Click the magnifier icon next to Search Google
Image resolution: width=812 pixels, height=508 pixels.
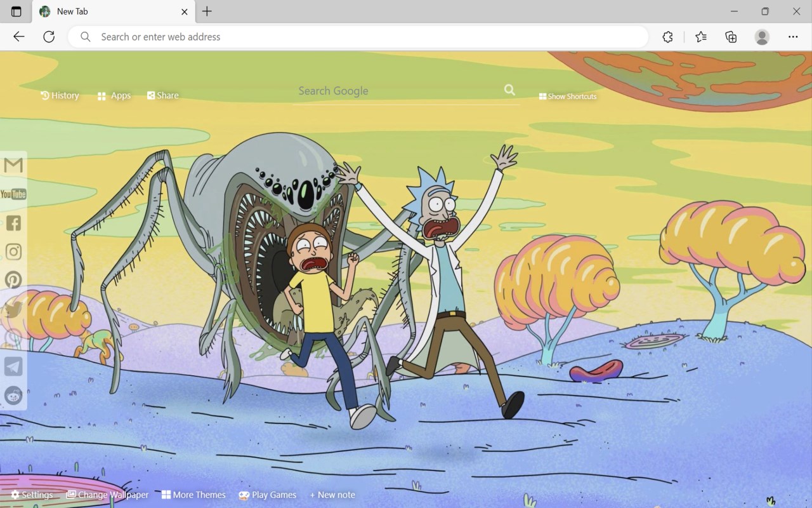tap(509, 90)
